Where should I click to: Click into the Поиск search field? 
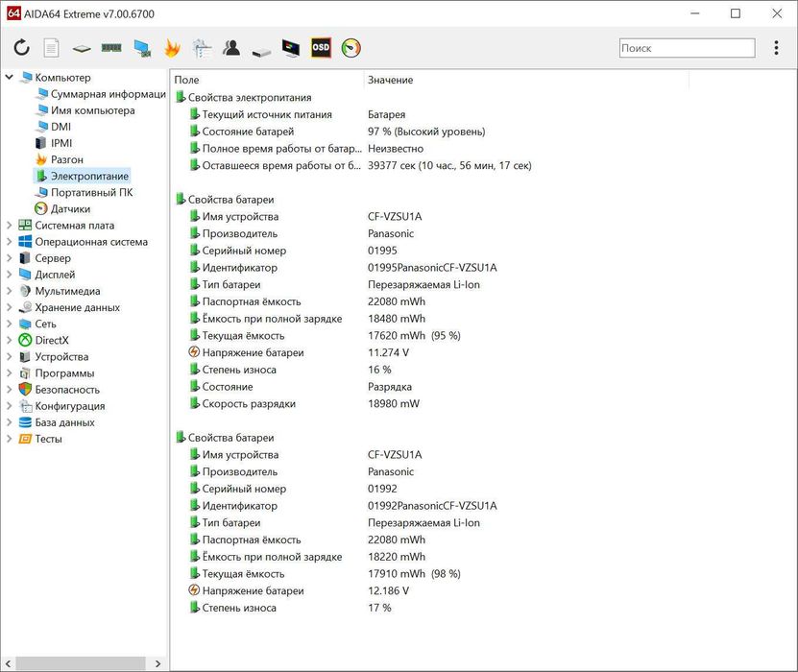tap(687, 48)
